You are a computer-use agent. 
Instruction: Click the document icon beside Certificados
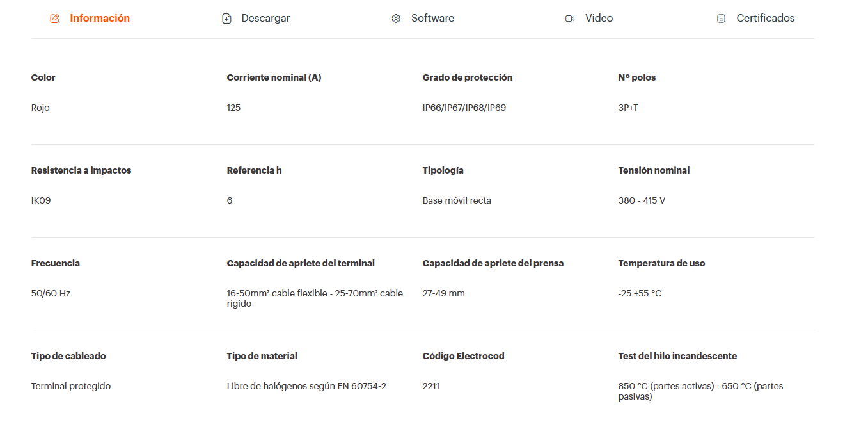point(721,19)
